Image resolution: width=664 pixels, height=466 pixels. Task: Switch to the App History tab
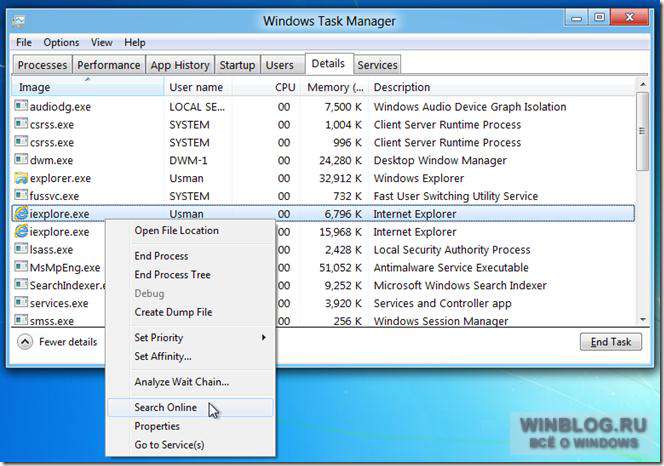[x=180, y=65]
